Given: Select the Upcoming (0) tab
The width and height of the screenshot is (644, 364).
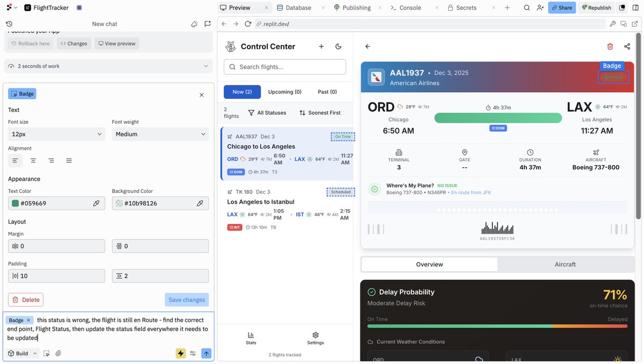Looking at the screenshot, I should click(x=284, y=92).
